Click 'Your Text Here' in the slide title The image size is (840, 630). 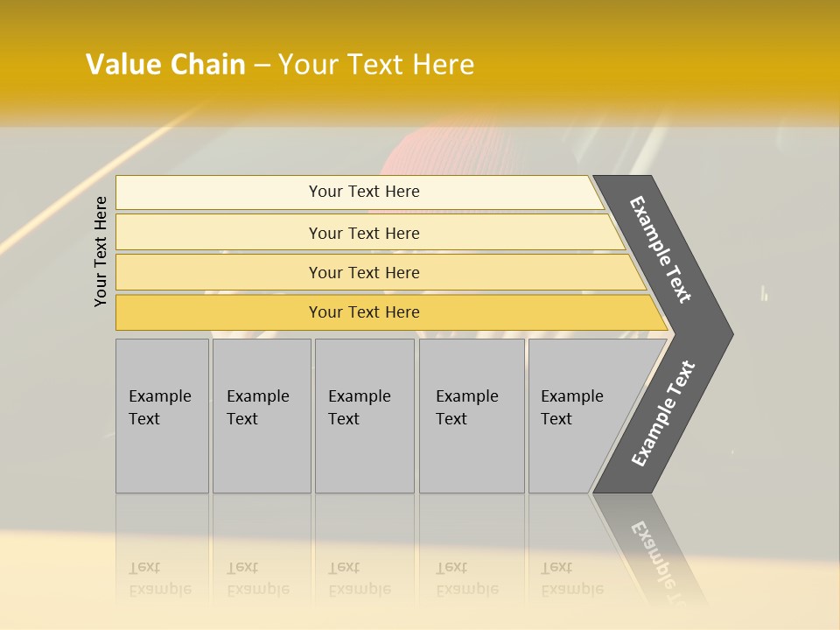click(x=376, y=64)
